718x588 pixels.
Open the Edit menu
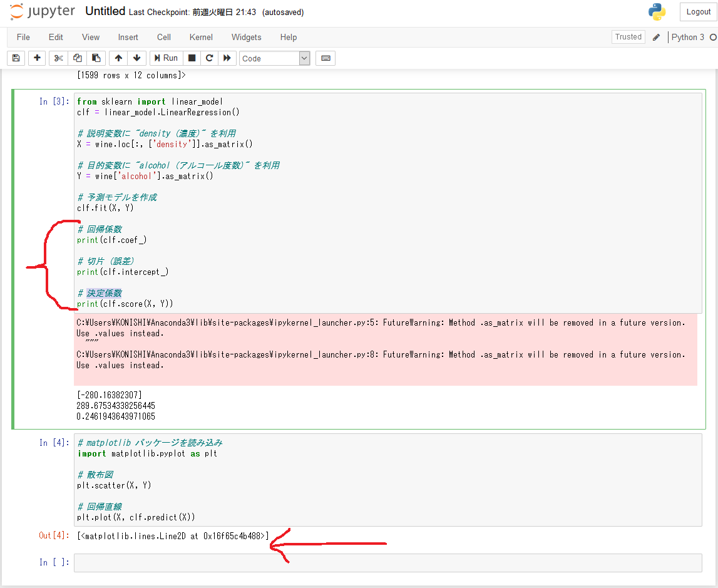(56, 37)
